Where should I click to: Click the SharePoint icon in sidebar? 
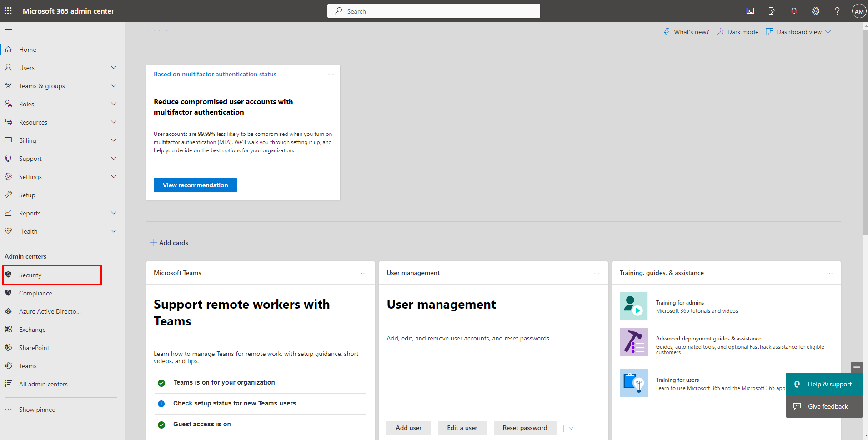tap(8, 347)
